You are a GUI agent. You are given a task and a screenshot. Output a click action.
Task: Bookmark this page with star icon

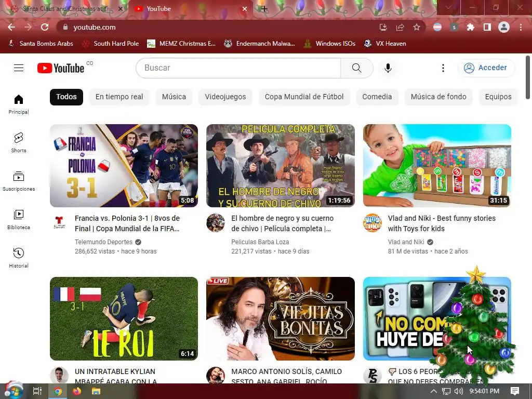[x=417, y=27]
